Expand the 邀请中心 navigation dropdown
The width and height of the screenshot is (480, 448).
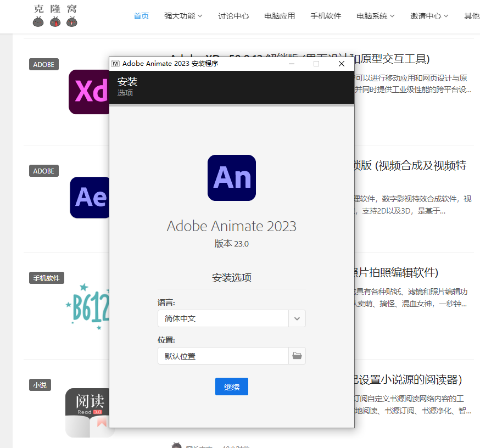[x=429, y=16]
